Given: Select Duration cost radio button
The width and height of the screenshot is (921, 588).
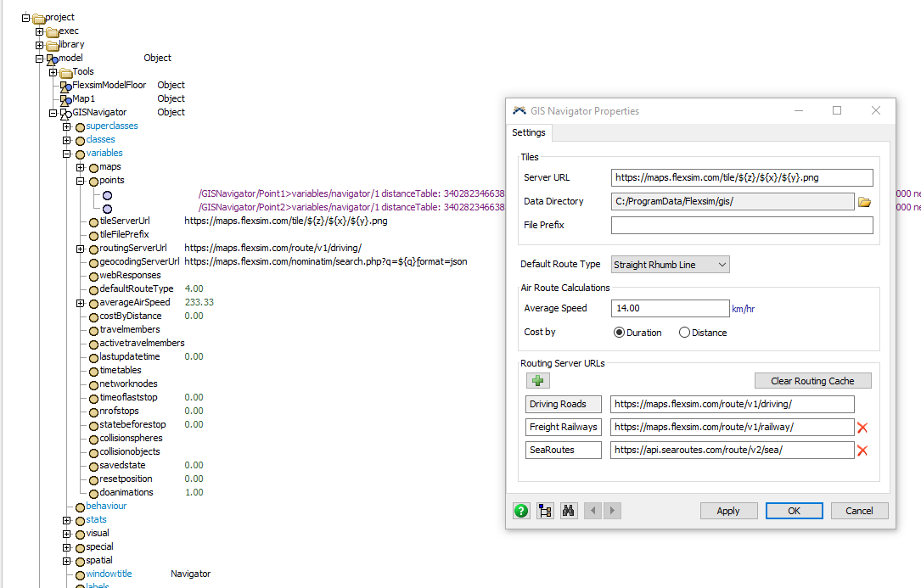Looking at the screenshot, I should (619, 333).
